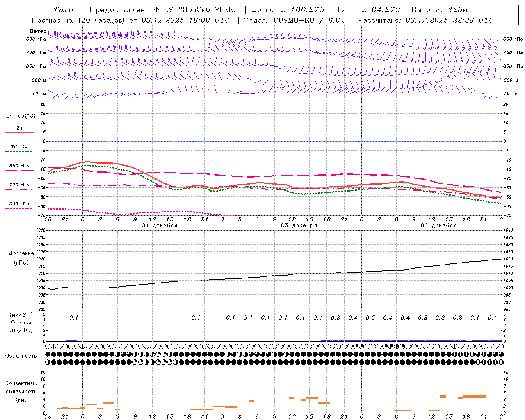The width and height of the screenshot is (525, 420).
Task: Click the "Конвективн." convective cloud label
Action: [x=21, y=383]
